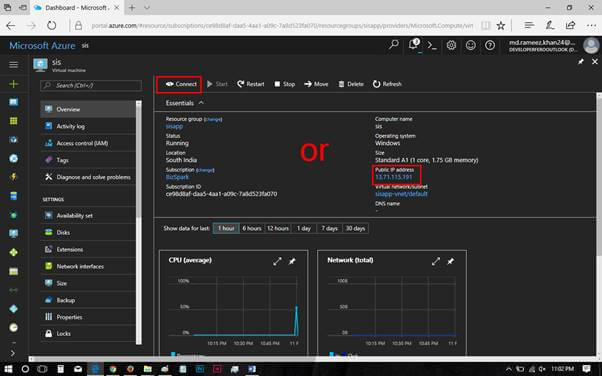Show data for last 6 hours

pos(252,229)
